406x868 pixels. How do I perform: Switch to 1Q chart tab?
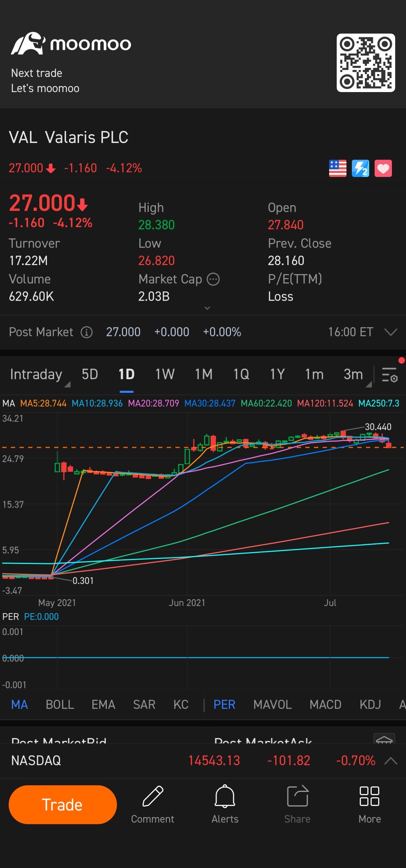[241, 374]
